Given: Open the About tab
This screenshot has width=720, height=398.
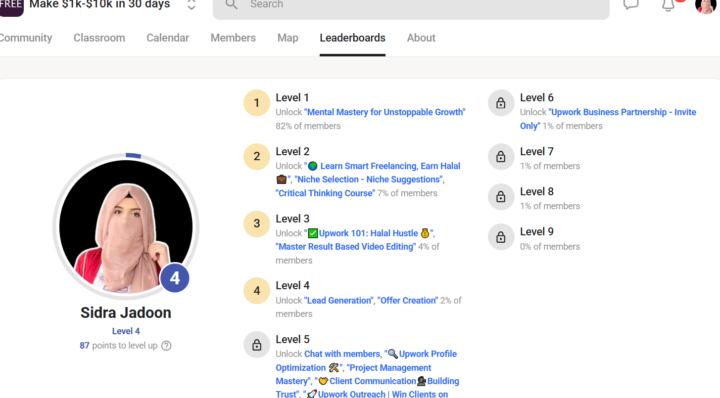Looking at the screenshot, I should pyautogui.click(x=421, y=38).
